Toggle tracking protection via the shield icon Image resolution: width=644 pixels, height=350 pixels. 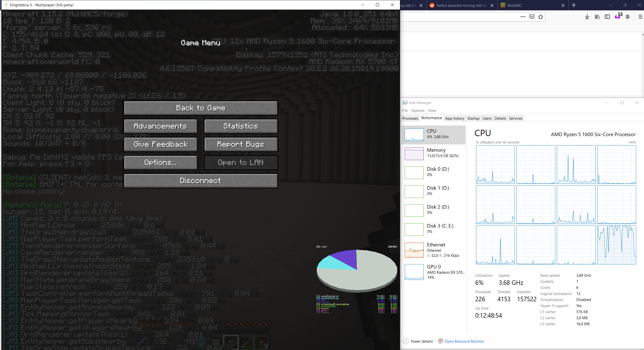[x=532, y=17]
